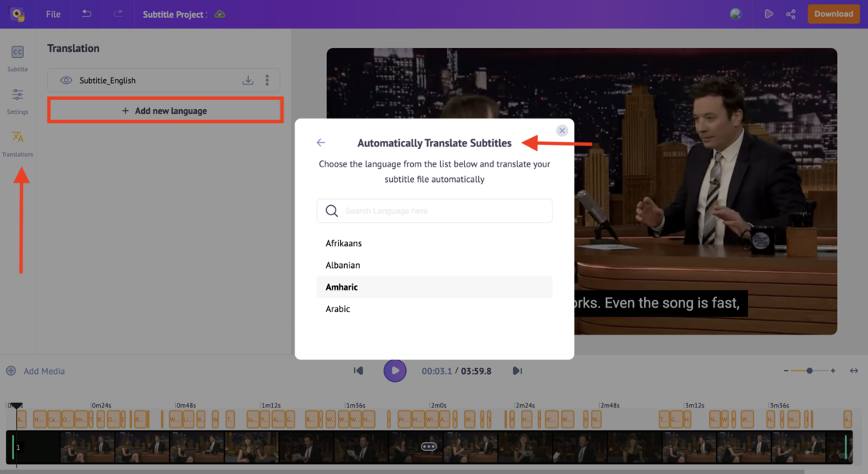The width and height of the screenshot is (868, 474).
Task: Click the preview play icon near Download
Action: 768,14
